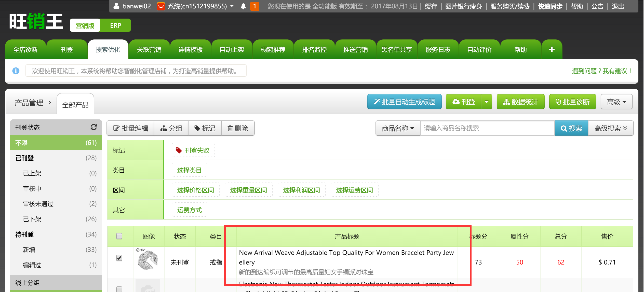Select 编辑过 under 待刊登
Image resolution: width=644 pixels, height=292 pixels.
56,265
